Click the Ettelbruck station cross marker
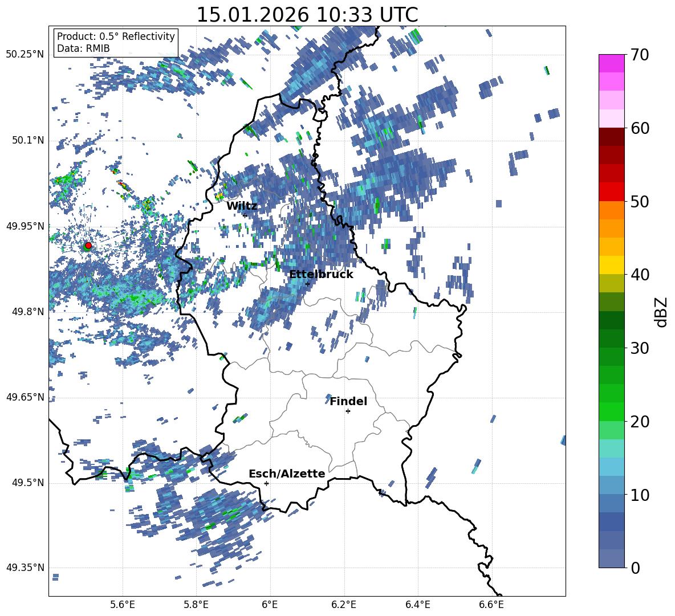This screenshot has width=675, height=616. coord(307,284)
